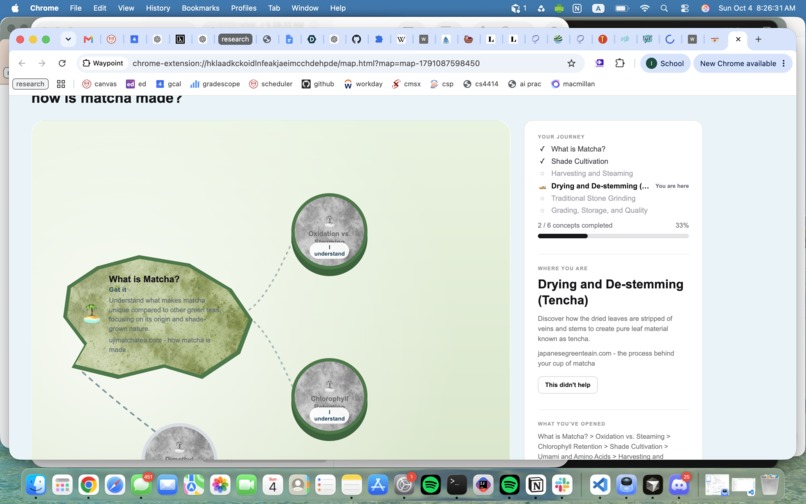Open the macmillan bookmark
The height and width of the screenshot is (504, 806).
573,84
